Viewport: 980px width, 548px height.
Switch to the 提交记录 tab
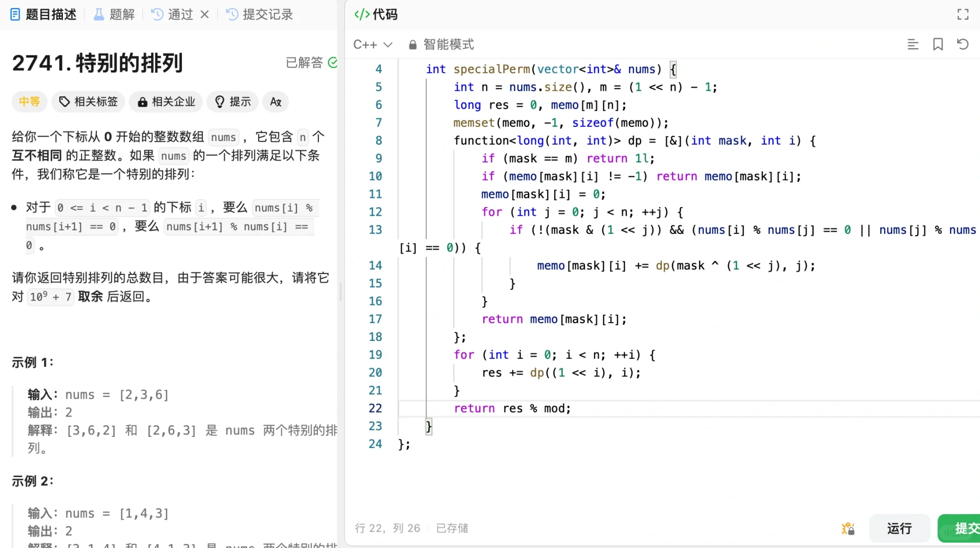tap(260, 14)
